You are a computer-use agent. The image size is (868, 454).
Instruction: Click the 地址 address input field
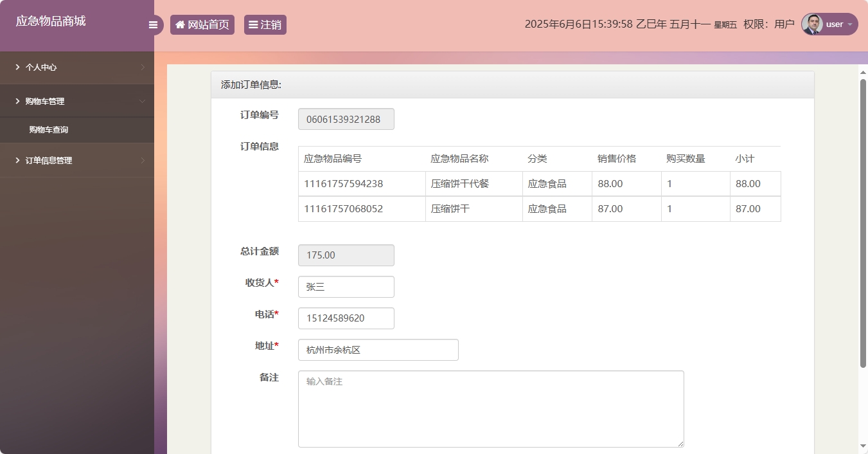pyautogui.click(x=378, y=350)
